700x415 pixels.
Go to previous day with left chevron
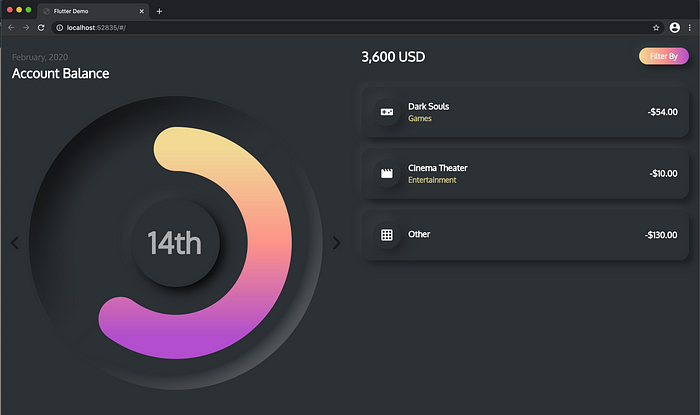tap(15, 243)
